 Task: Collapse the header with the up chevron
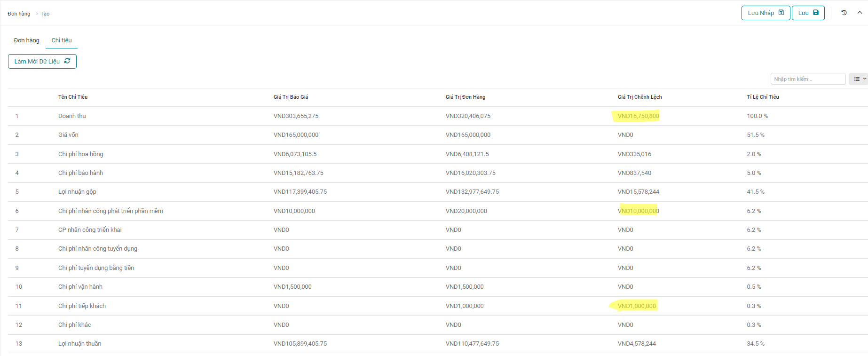860,13
